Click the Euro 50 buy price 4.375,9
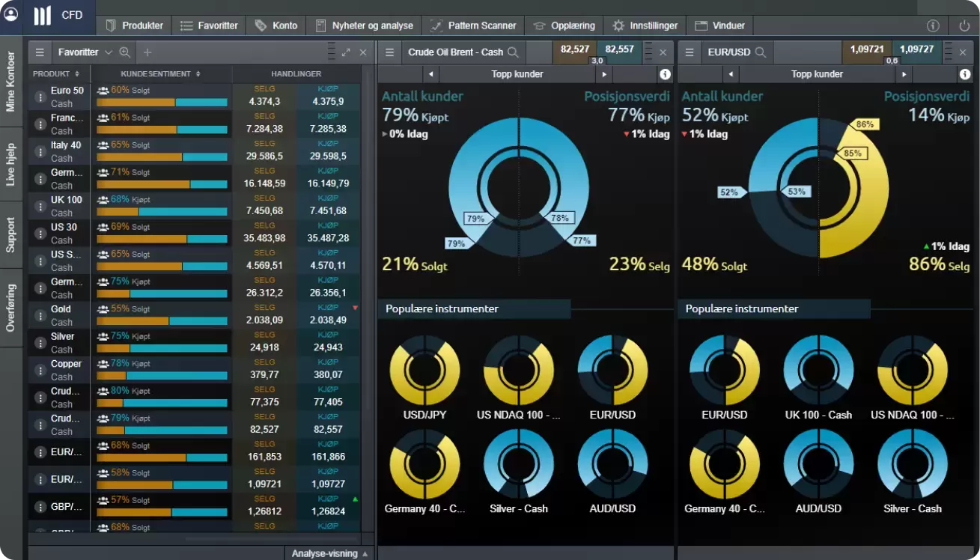The width and height of the screenshot is (980, 560). pyautogui.click(x=328, y=102)
